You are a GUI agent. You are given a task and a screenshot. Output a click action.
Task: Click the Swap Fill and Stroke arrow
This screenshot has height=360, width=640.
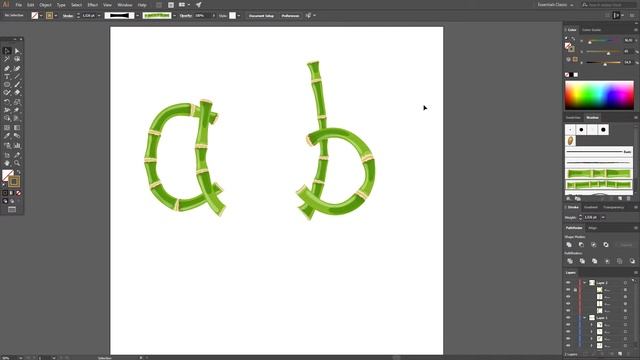(19, 172)
